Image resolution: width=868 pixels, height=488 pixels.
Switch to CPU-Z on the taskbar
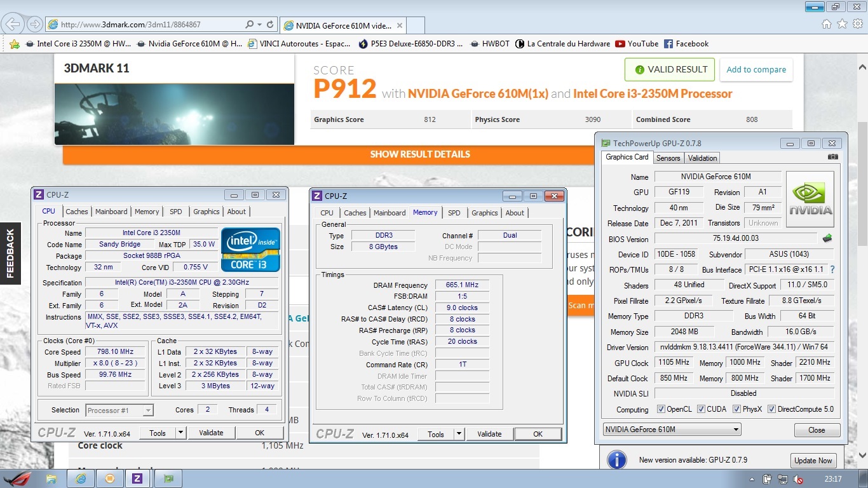[x=137, y=478]
